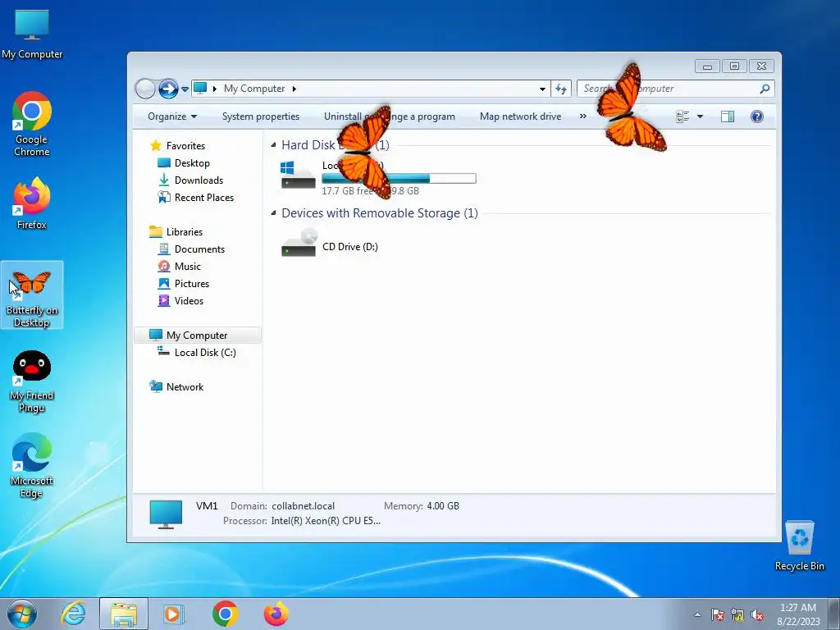
Task: Launch Google Chrome from desktop shortcut
Action: [32, 125]
